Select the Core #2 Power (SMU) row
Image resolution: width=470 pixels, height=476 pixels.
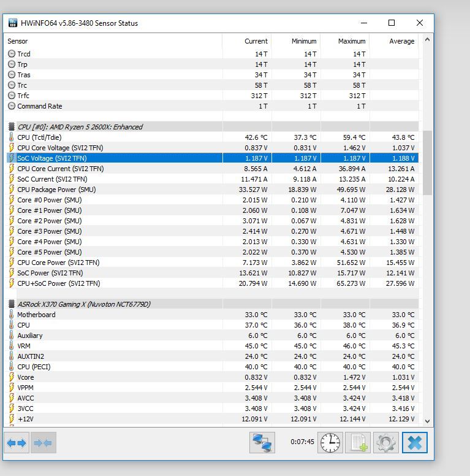[x=213, y=221]
